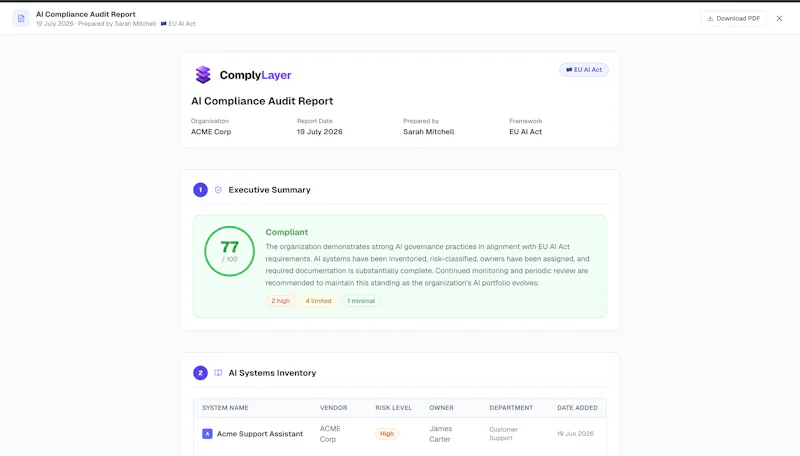Click the DEPARTMENT column header
This screenshot has width=800, height=456.
click(x=511, y=408)
